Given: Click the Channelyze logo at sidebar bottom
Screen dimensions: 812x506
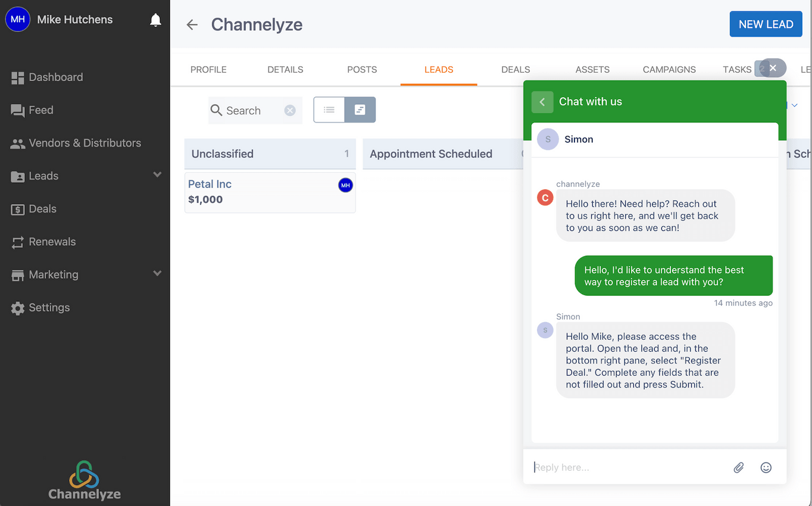Looking at the screenshot, I should tap(85, 480).
